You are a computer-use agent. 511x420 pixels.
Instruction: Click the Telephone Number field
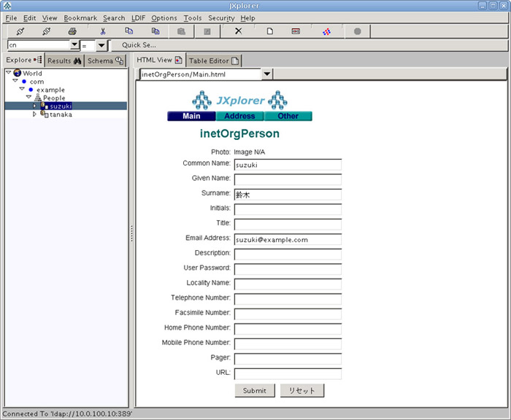coord(288,299)
